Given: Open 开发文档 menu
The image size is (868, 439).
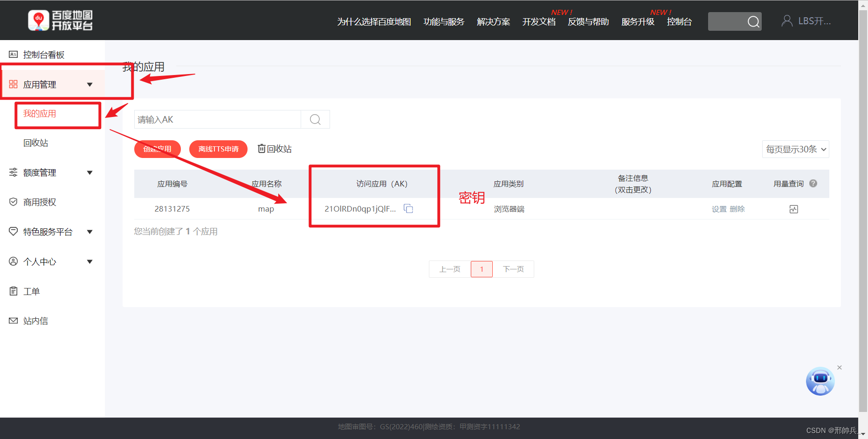Looking at the screenshot, I should click(x=539, y=21).
